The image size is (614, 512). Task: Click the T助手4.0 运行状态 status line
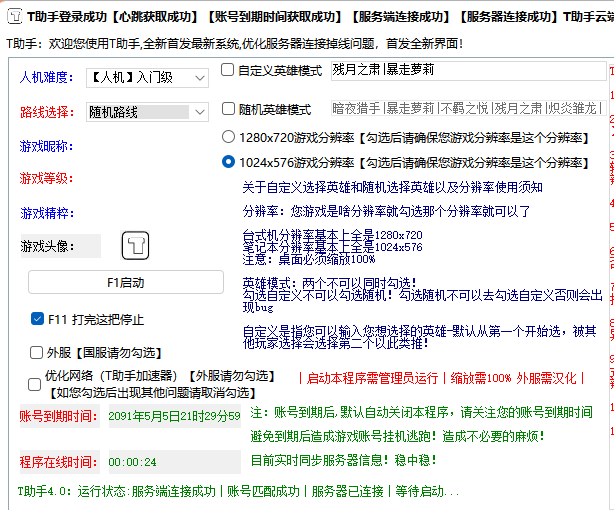(x=238, y=491)
